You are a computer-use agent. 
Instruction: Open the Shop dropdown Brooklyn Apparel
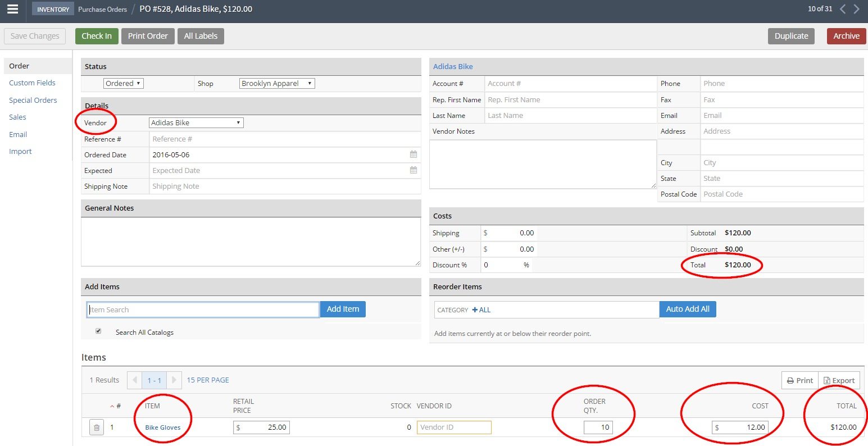pyautogui.click(x=277, y=83)
